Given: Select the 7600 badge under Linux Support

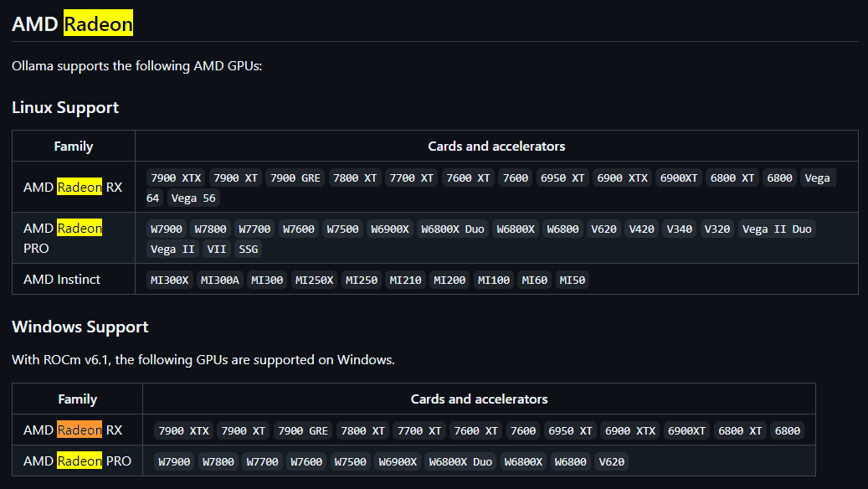Looking at the screenshot, I should 515,178.
